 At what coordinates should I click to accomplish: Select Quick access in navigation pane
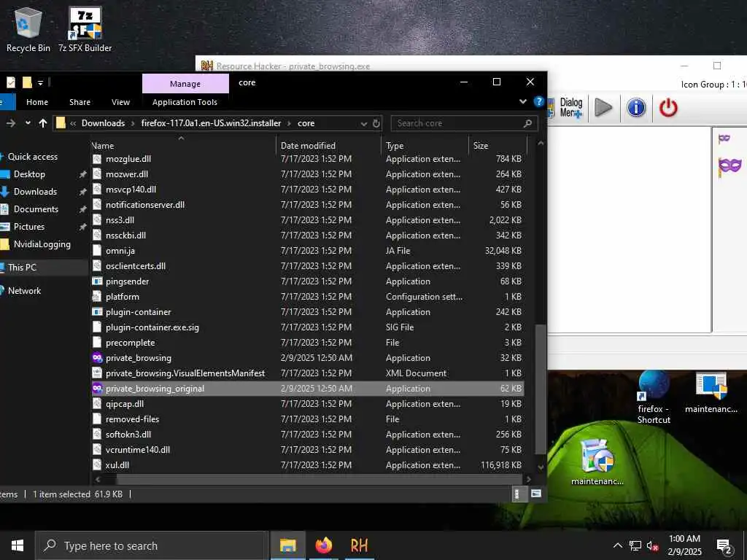coord(32,157)
